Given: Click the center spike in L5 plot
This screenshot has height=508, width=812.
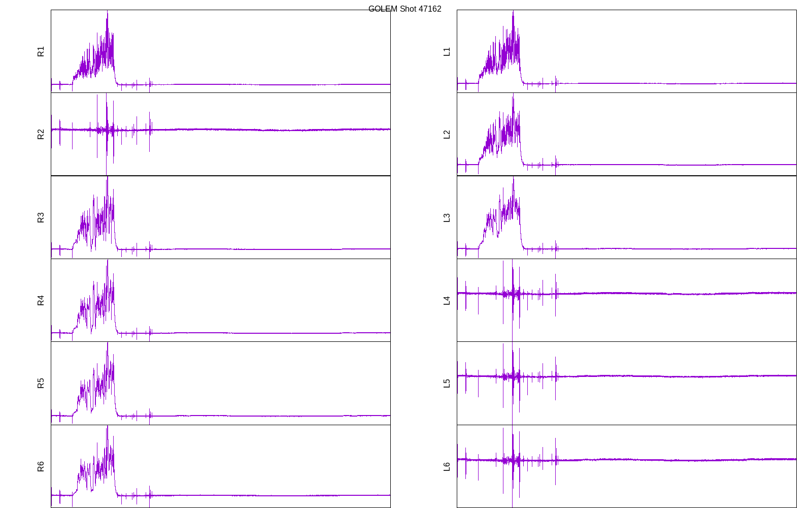Looking at the screenshot, I should tap(513, 376).
